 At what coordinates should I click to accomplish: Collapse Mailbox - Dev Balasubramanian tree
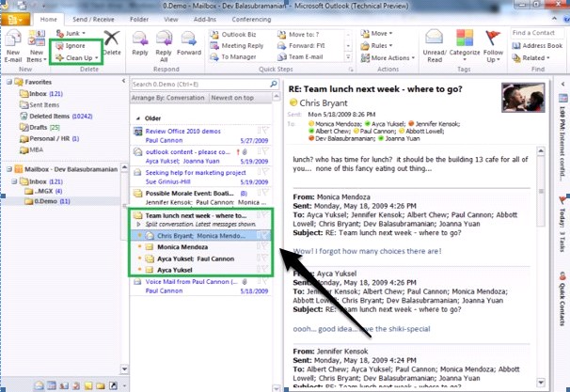[x=9, y=169]
